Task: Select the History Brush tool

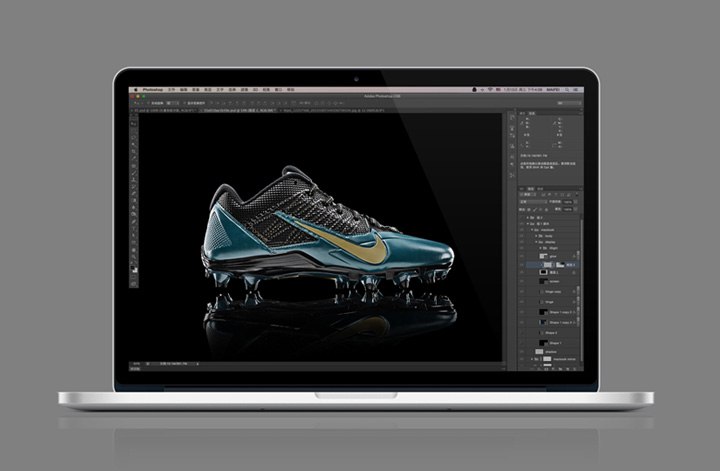Action: pos(135,186)
